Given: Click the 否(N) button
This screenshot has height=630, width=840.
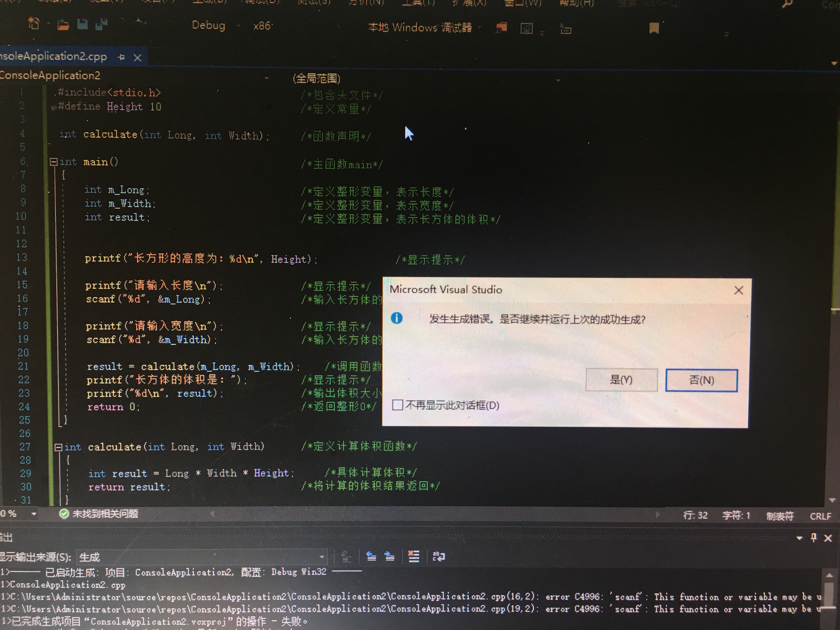Looking at the screenshot, I should coord(701,380).
